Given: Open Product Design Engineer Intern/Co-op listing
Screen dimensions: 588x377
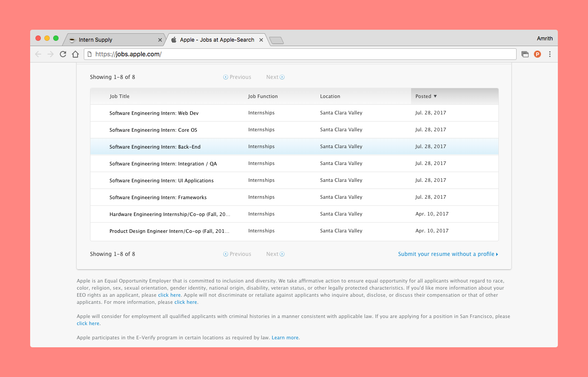Looking at the screenshot, I should pos(169,231).
